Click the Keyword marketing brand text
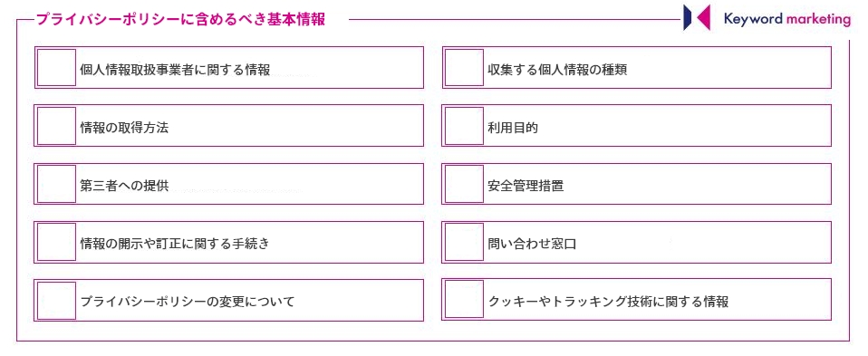Screen dimensions: 868x356 pyautogui.click(x=786, y=19)
